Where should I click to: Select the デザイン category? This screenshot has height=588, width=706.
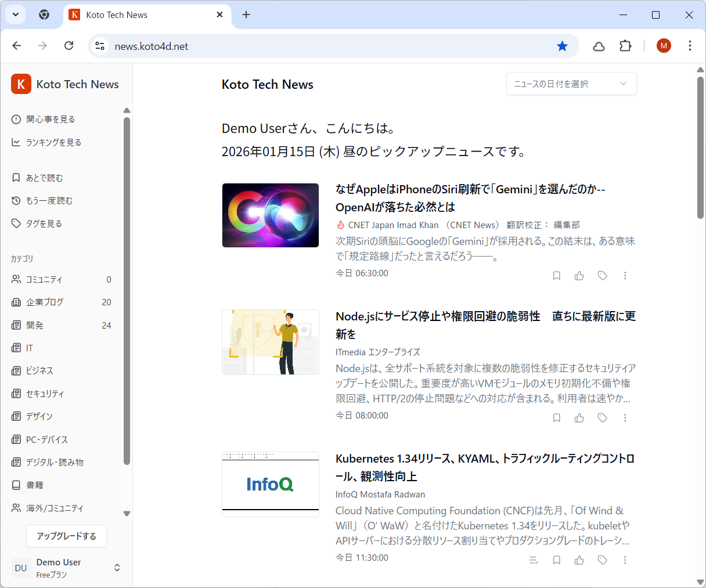pos(62,416)
